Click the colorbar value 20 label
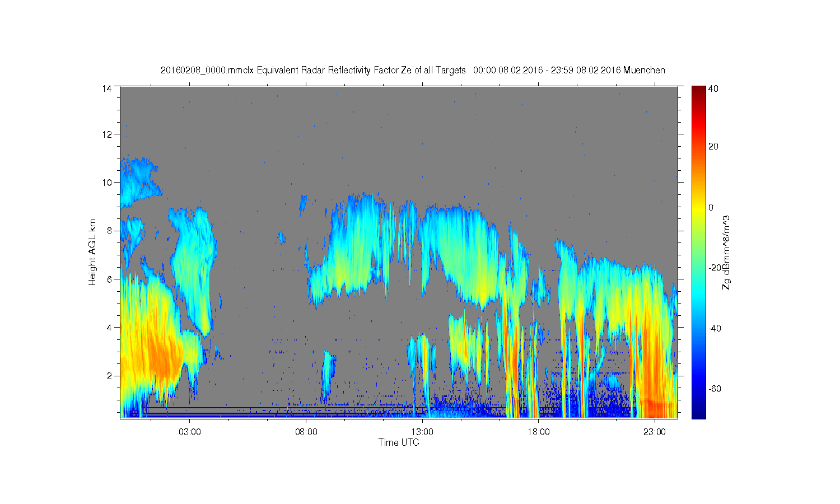This screenshot has width=840, height=504. (713, 147)
